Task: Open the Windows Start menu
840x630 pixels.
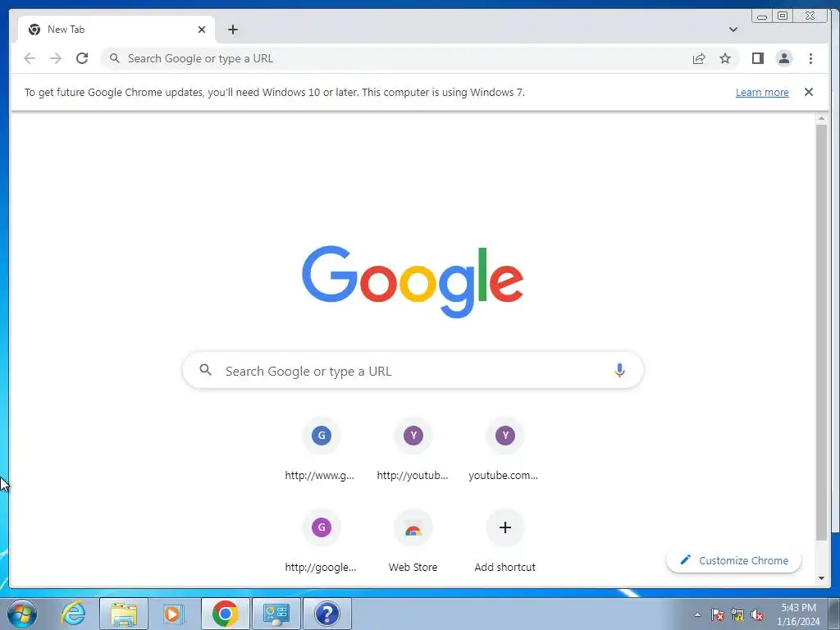Action: pos(22,614)
